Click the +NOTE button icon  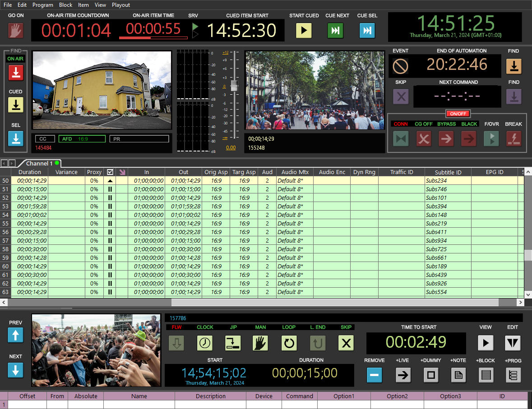pyautogui.click(x=458, y=375)
